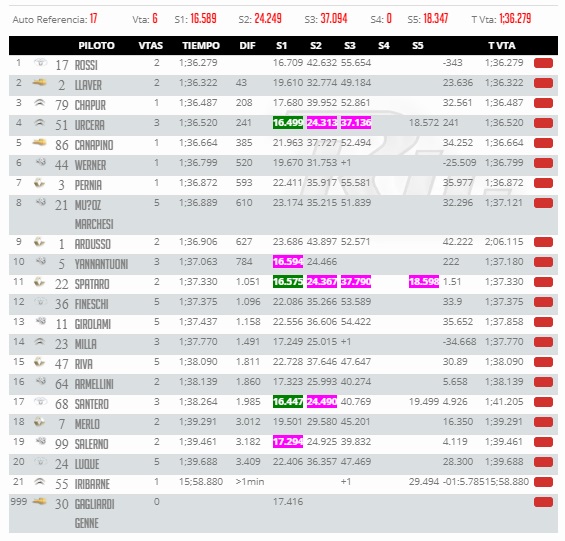Click the Chevrolet logo beside GAGLIARDI GENNE
Image resolution: width=565 pixels, height=541 pixels.
[x=40, y=501]
